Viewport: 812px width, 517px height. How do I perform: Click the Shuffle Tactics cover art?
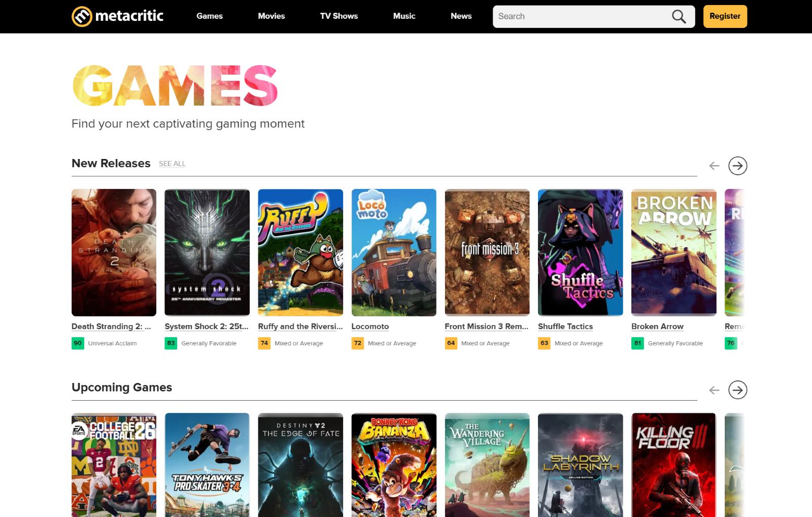[x=581, y=252]
